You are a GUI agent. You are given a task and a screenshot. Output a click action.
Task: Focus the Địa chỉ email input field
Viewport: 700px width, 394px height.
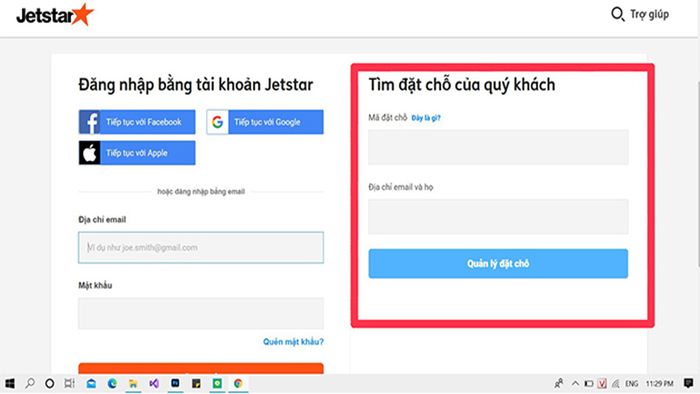pyautogui.click(x=201, y=247)
